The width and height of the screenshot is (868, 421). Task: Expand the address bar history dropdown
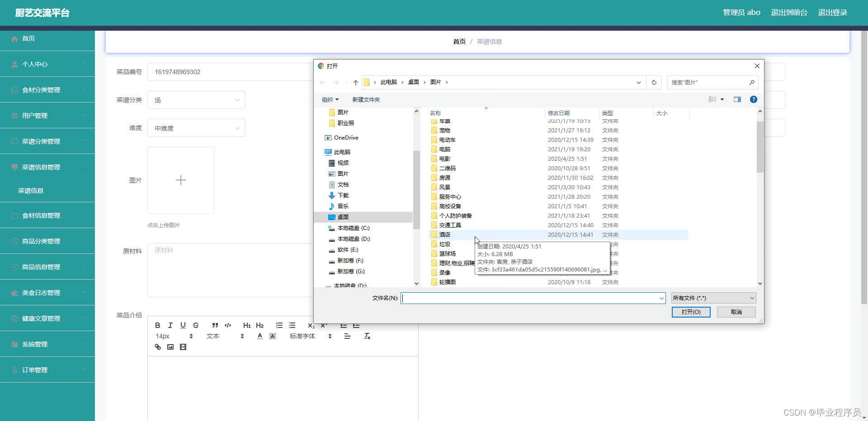point(638,82)
